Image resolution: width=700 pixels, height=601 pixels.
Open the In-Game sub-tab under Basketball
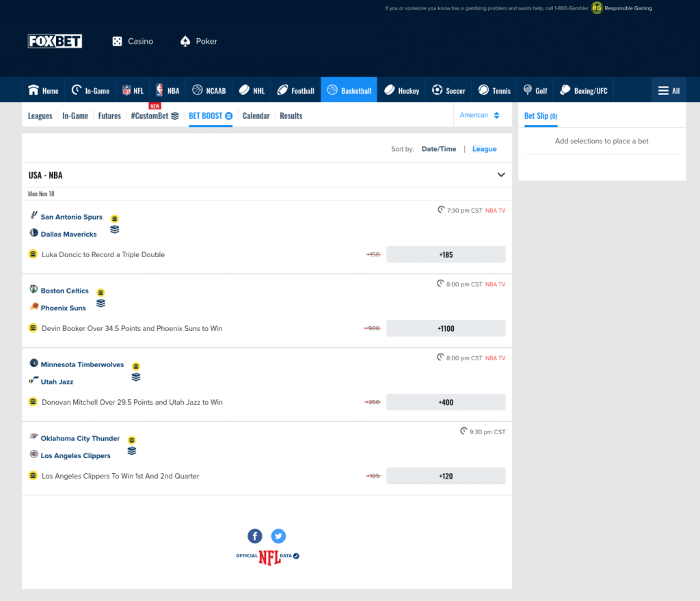pyautogui.click(x=75, y=116)
